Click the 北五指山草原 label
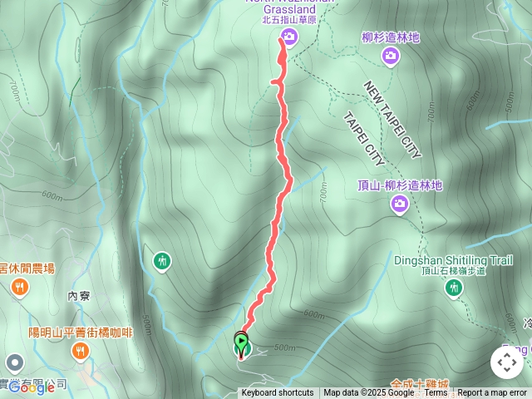This screenshot has width=532, height=399. tap(289, 20)
